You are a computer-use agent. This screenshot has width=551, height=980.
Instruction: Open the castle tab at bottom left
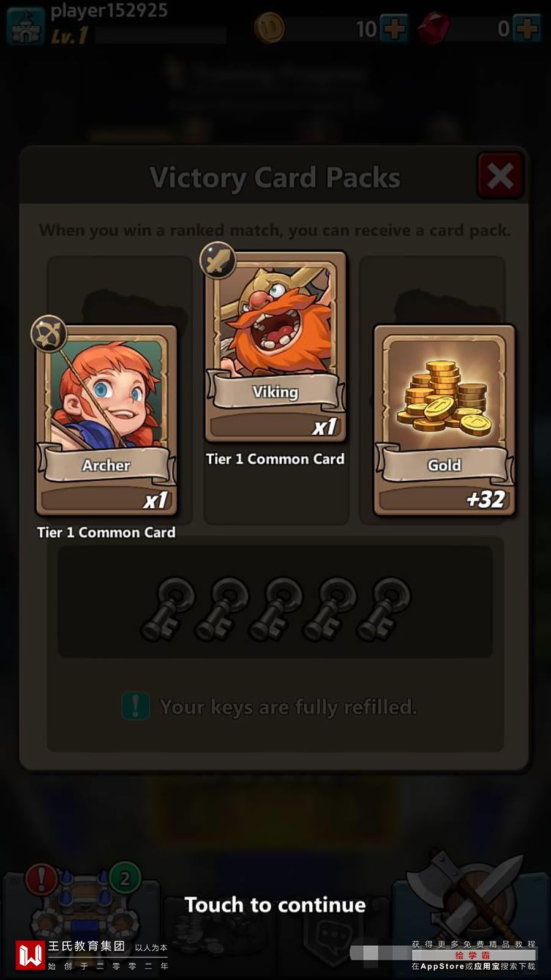pyautogui.click(x=82, y=907)
